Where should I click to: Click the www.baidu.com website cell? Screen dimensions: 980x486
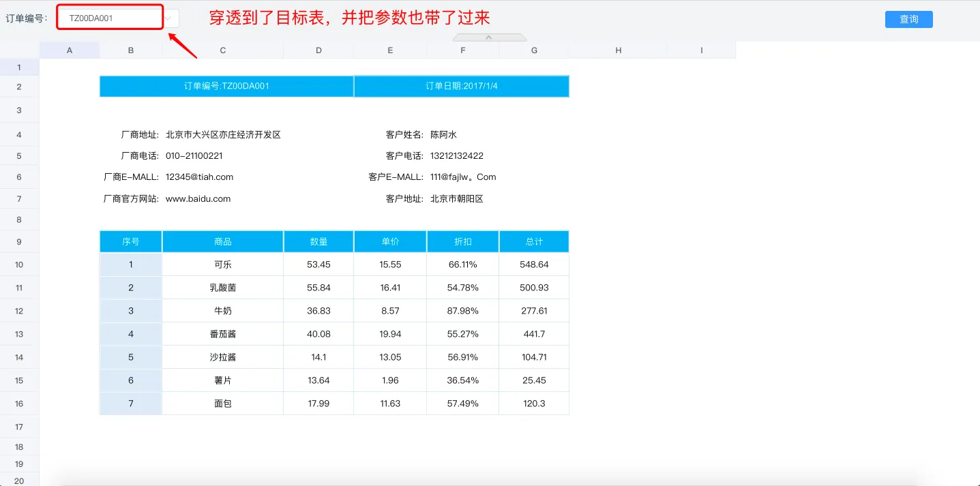tap(198, 199)
